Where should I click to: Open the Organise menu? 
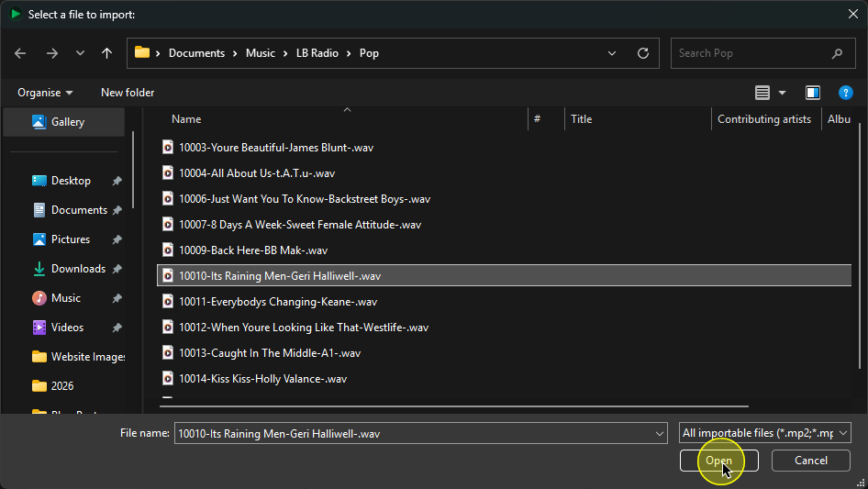(45, 93)
